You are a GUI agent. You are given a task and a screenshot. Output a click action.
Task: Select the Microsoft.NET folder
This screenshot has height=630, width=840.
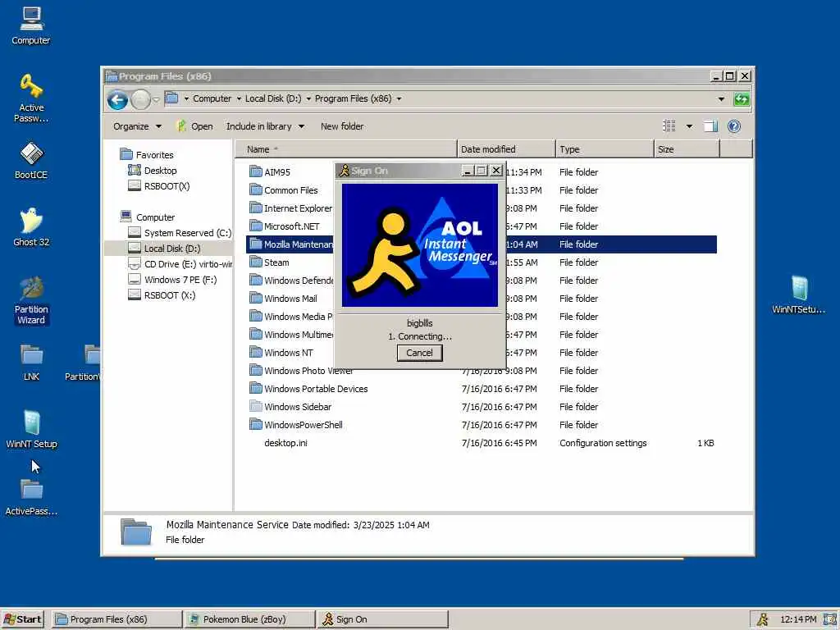point(292,226)
